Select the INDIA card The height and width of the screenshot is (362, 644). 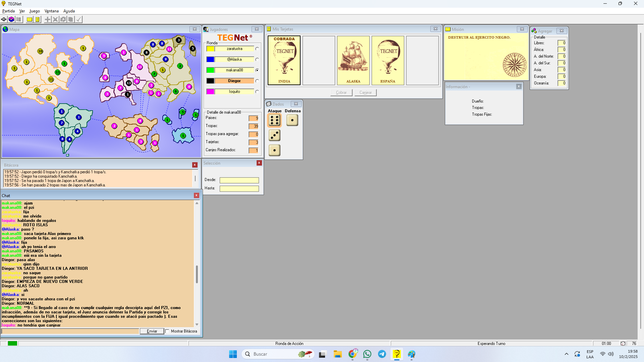click(284, 60)
